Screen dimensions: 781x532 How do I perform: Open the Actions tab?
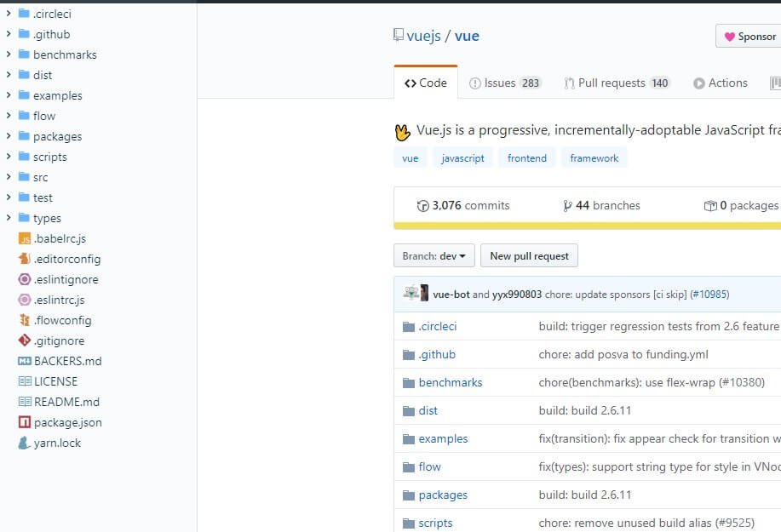[721, 83]
